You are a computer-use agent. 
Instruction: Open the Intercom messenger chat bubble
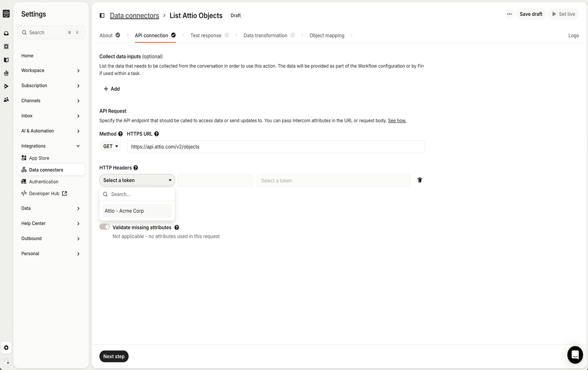[575, 355]
